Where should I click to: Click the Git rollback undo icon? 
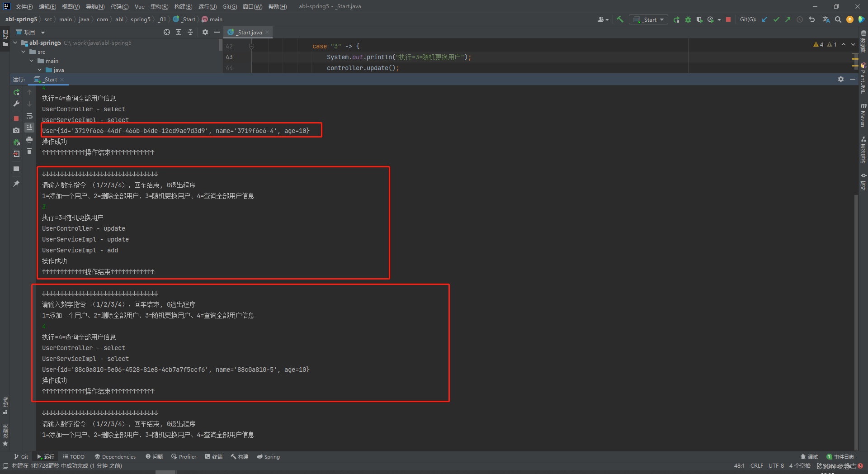coord(811,19)
